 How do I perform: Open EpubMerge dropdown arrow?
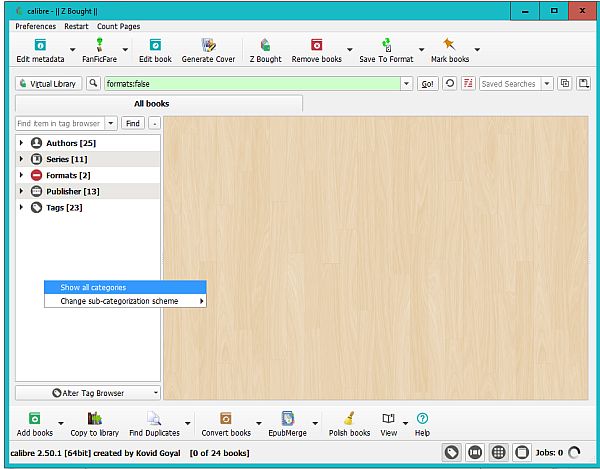(315, 423)
